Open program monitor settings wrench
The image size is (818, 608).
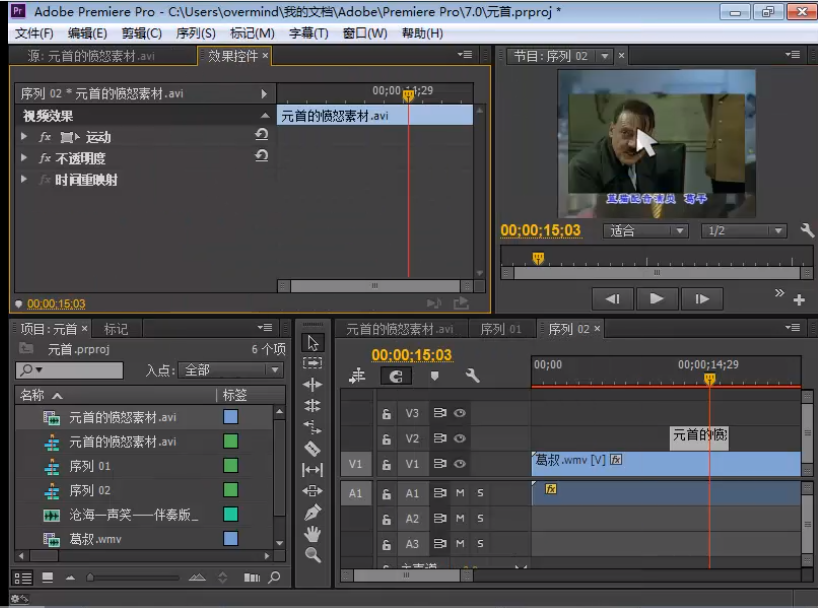pyautogui.click(x=807, y=230)
